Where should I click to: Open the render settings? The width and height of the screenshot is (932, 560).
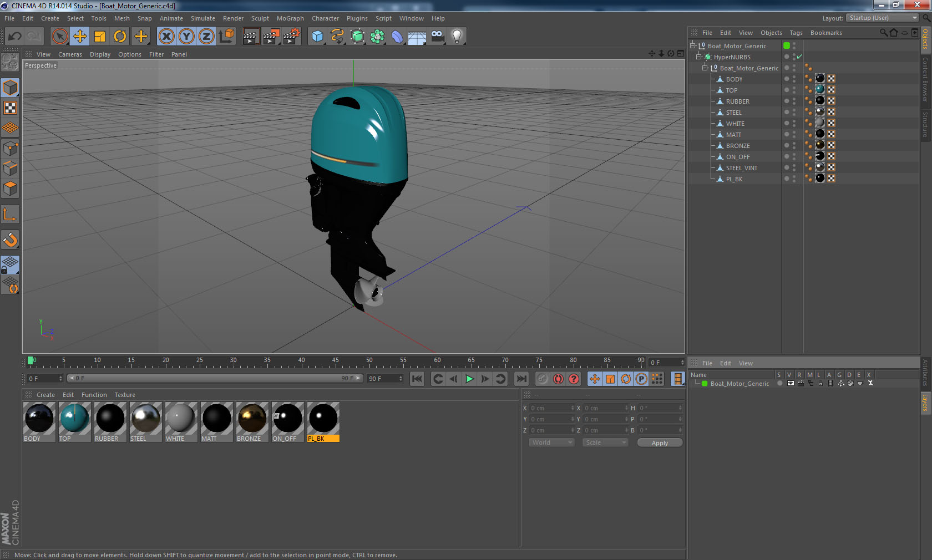(x=292, y=37)
